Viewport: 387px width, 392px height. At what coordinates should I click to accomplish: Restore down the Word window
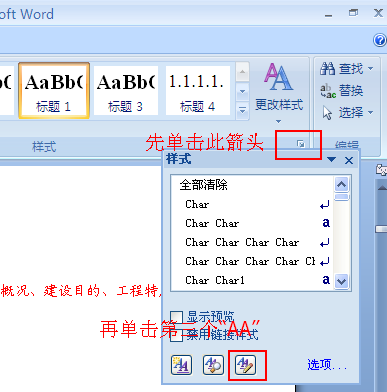pyautogui.click(x=353, y=13)
